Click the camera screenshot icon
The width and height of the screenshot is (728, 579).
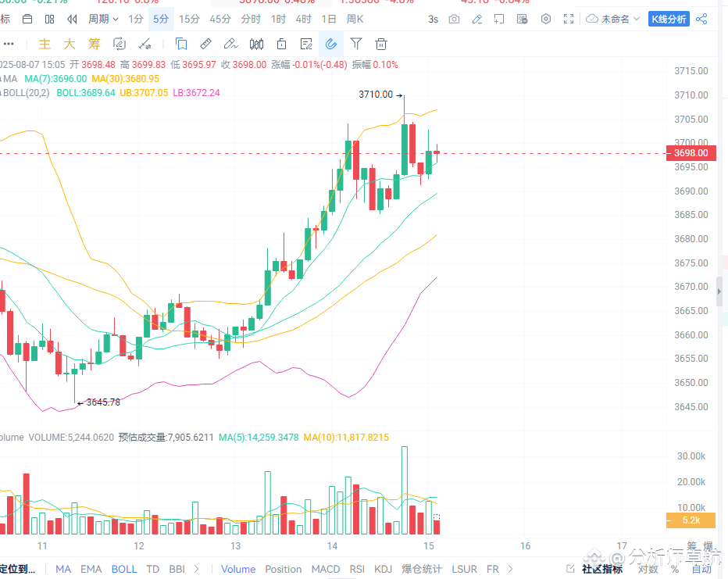pyautogui.click(x=454, y=19)
